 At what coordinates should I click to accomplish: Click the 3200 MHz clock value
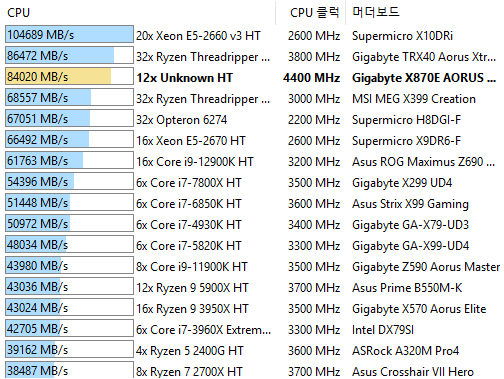314,162
